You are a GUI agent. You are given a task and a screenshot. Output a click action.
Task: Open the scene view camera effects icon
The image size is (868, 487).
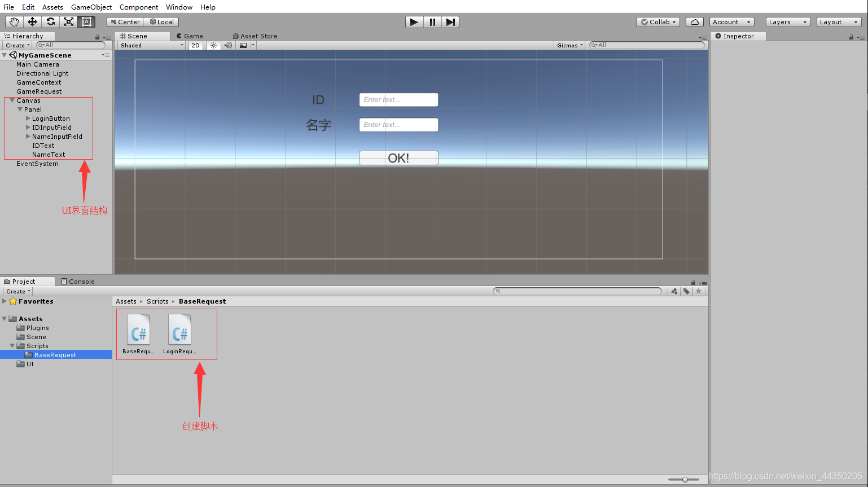[242, 45]
